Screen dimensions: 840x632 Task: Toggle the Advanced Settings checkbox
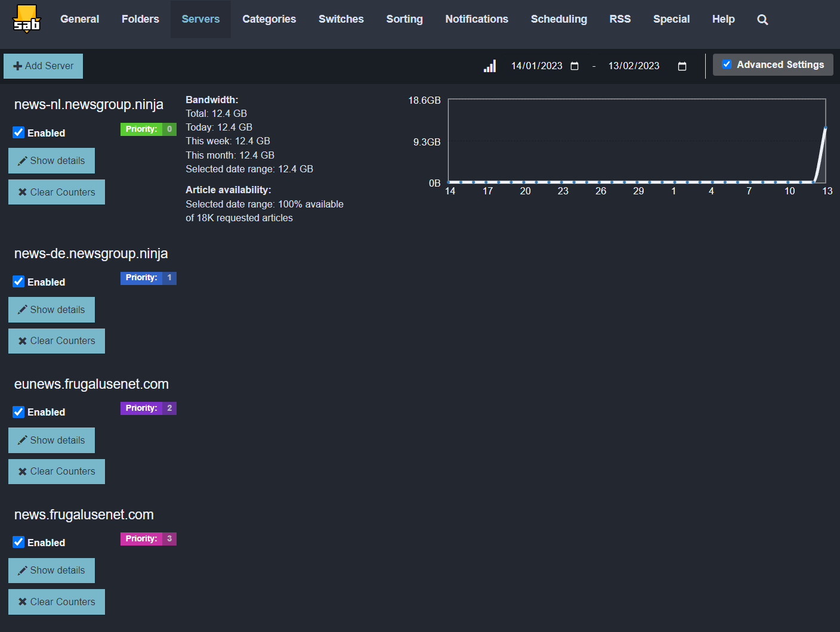pyautogui.click(x=727, y=64)
